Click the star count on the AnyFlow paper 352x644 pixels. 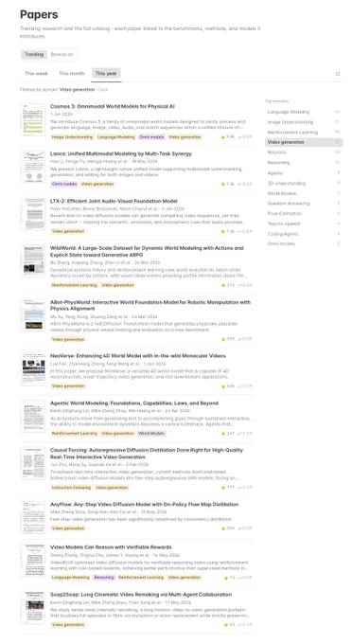click(x=228, y=528)
